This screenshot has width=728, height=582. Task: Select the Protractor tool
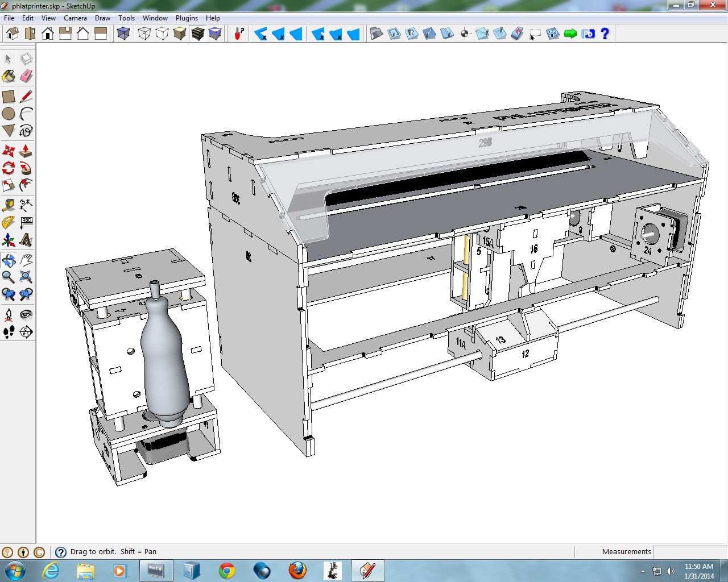[x=9, y=222]
